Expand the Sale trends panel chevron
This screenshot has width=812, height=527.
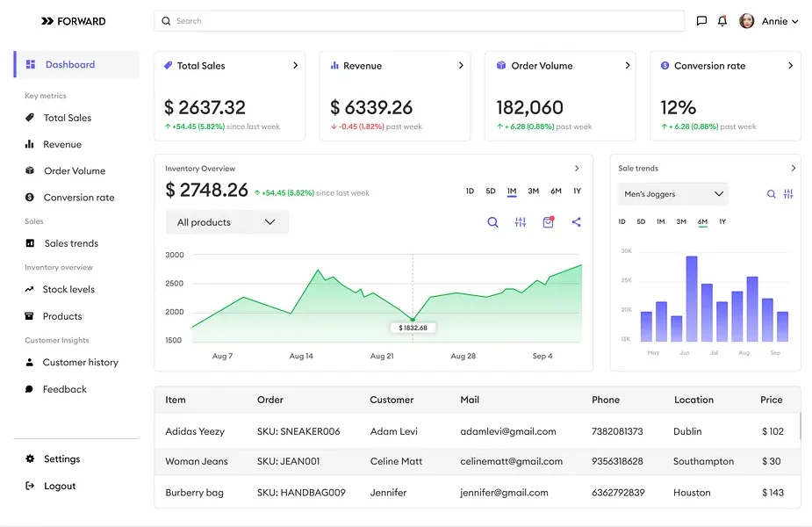tap(793, 168)
